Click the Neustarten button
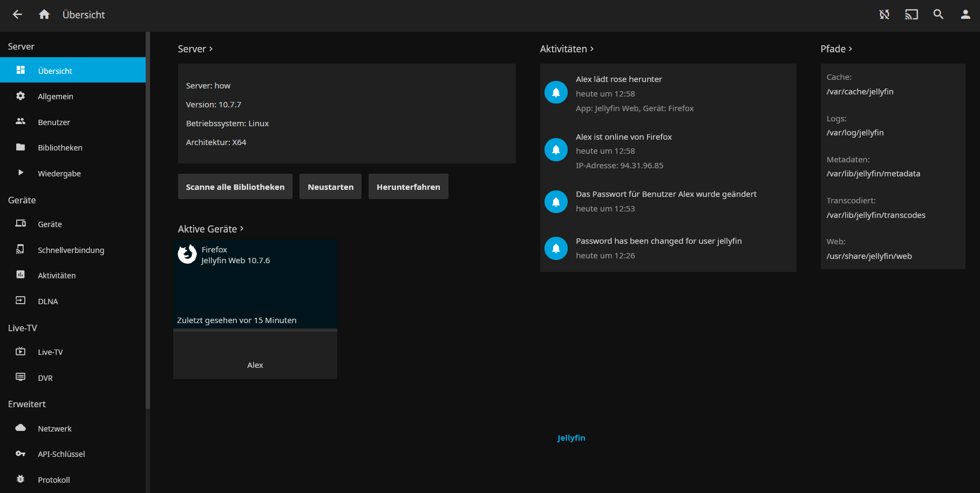 [330, 187]
